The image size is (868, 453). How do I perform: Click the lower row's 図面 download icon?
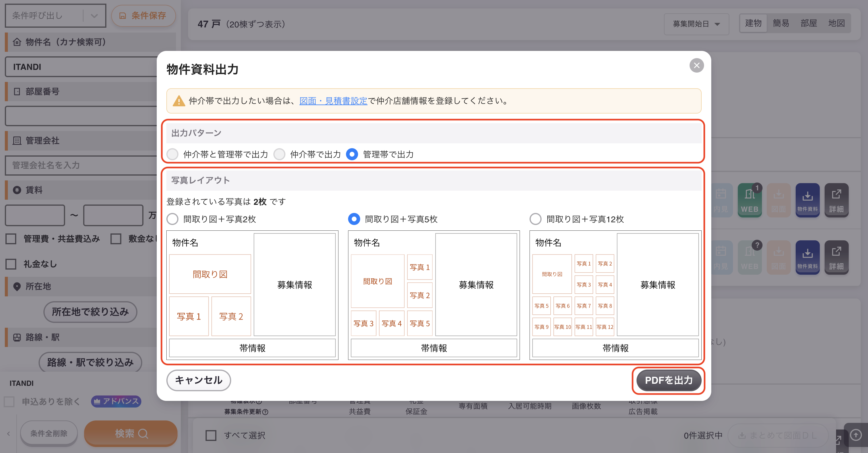[778, 257]
